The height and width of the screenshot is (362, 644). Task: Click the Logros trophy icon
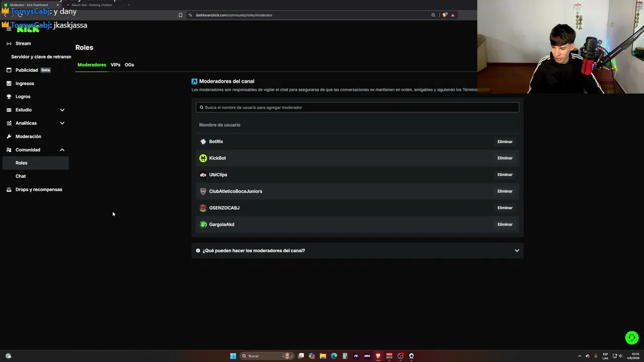click(9, 97)
